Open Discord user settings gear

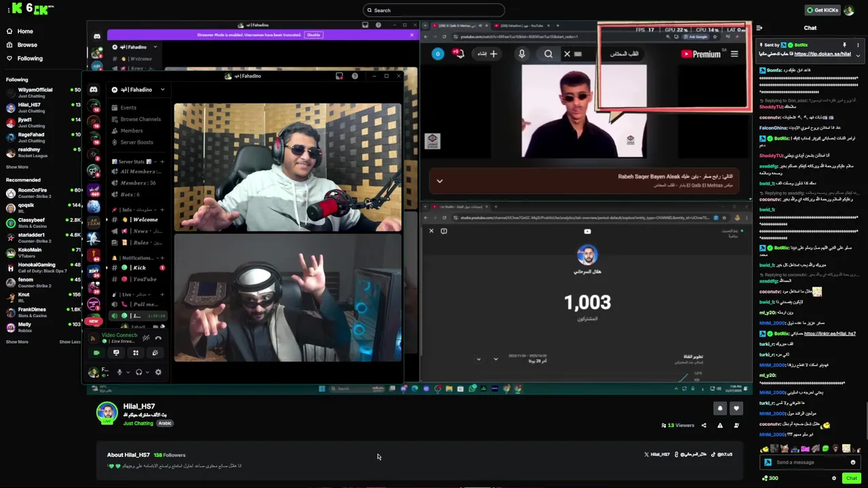point(158,371)
